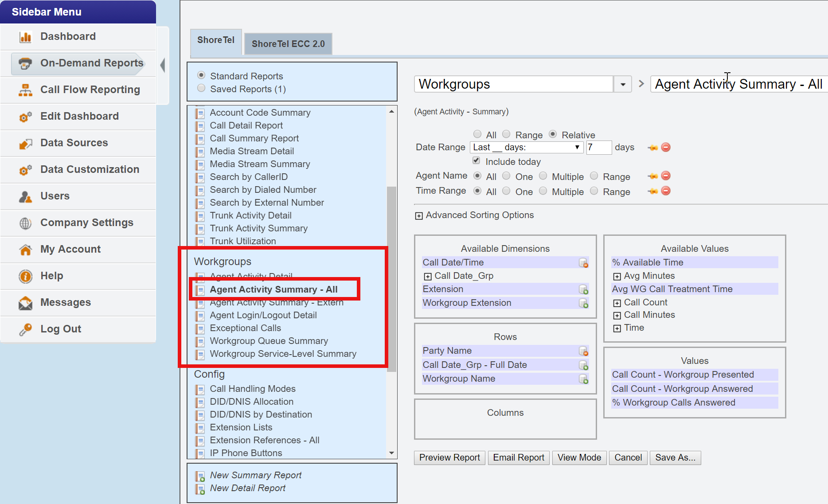
Task: Open the Workgroups category dropdown arrow
Action: point(623,84)
